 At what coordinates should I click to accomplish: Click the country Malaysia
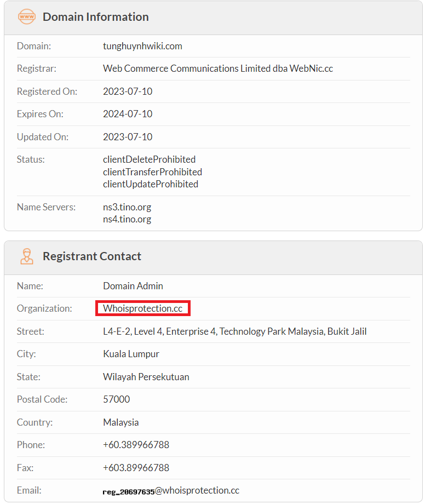[x=121, y=422]
